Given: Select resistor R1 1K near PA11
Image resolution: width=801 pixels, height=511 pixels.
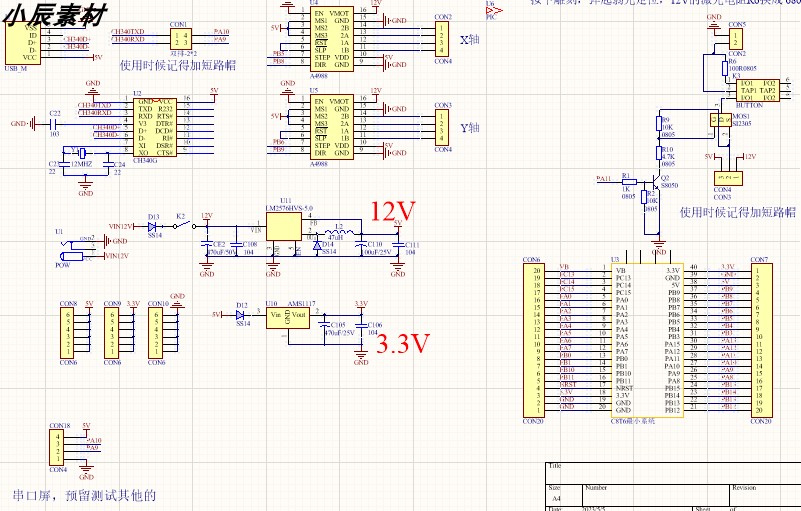Looking at the screenshot, I should coord(629,181).
